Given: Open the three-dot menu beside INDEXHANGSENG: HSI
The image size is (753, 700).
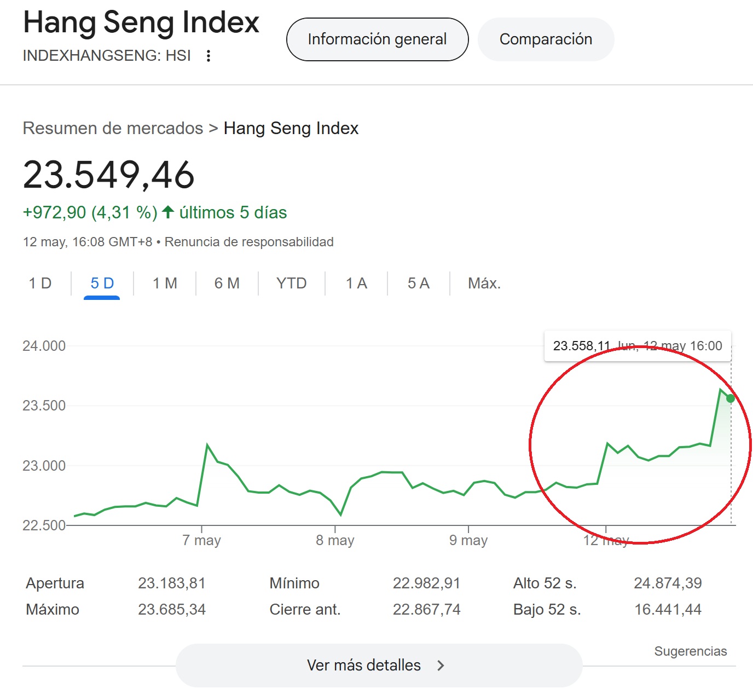Looking at the screenshot, I should pyautogui.click(x=208, y=56).
